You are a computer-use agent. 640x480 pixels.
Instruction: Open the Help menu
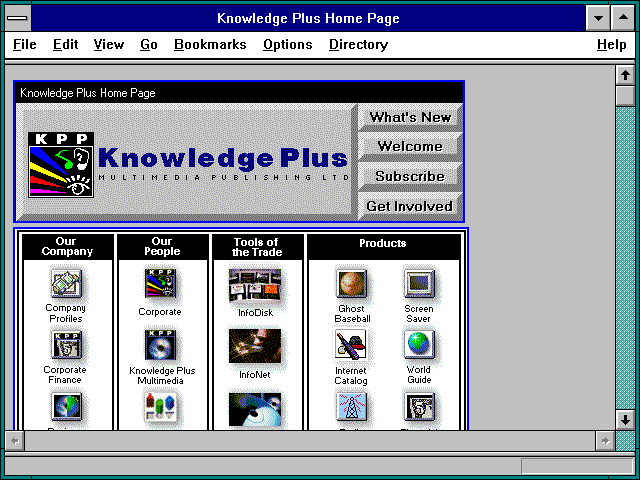point(611,44)
